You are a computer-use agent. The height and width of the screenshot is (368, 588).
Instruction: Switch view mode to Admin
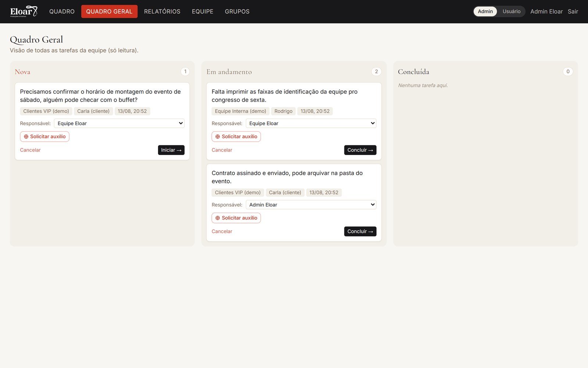click(x=485, y=11)
